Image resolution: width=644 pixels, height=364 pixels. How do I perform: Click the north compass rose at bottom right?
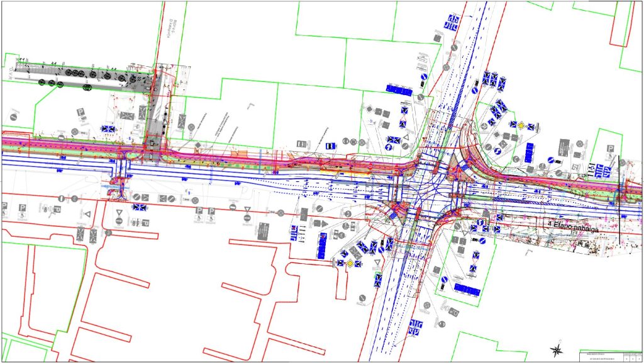(x=557, y=350)
